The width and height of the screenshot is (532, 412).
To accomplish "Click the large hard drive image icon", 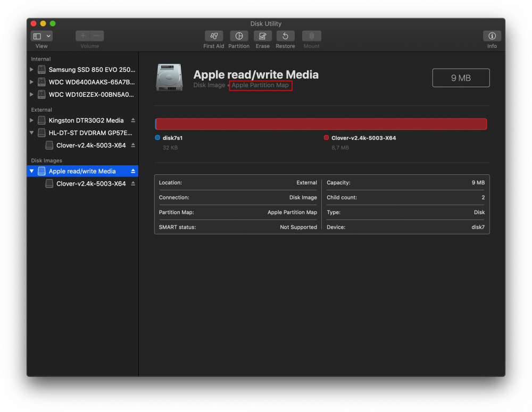I will [x=169, y=77].
